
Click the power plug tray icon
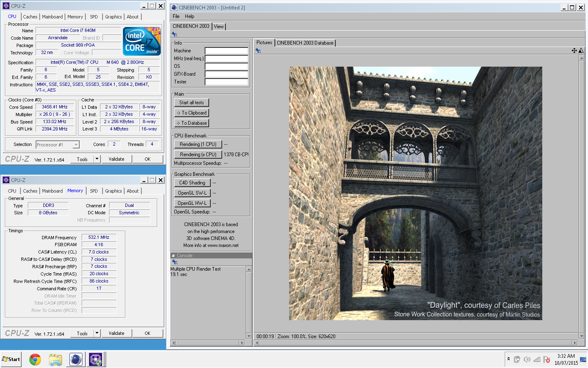[x=517, y=359]
